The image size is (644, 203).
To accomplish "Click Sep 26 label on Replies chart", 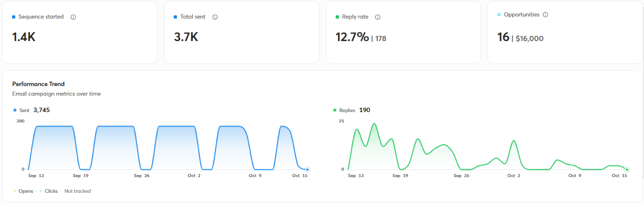I will pos(461,176).
